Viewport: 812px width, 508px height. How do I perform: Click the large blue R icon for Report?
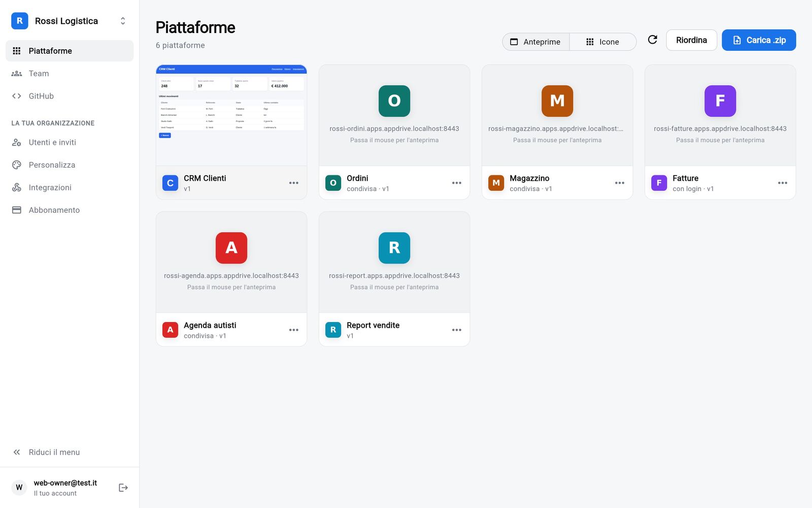pos(394,248)
